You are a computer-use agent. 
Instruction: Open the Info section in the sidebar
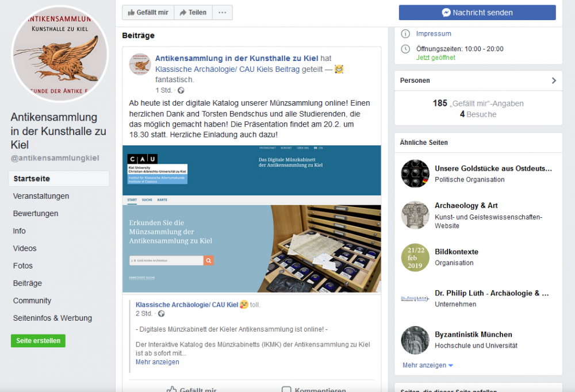(19, 231)
